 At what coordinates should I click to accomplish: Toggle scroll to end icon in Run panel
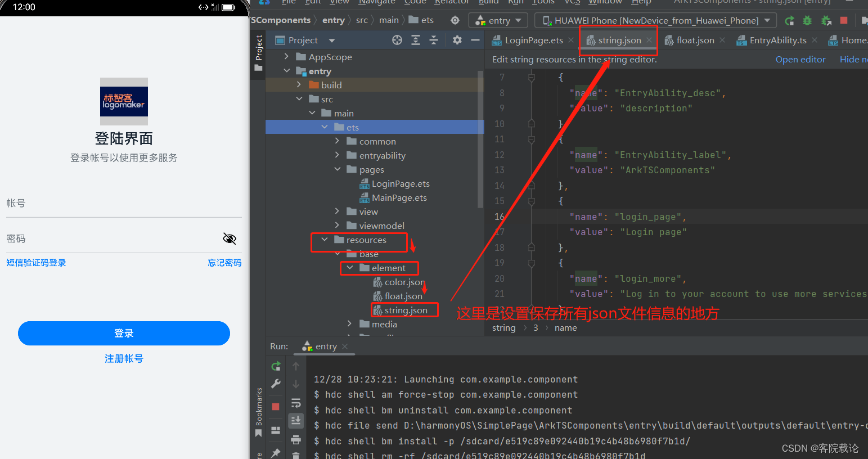(x=296, y=420)
